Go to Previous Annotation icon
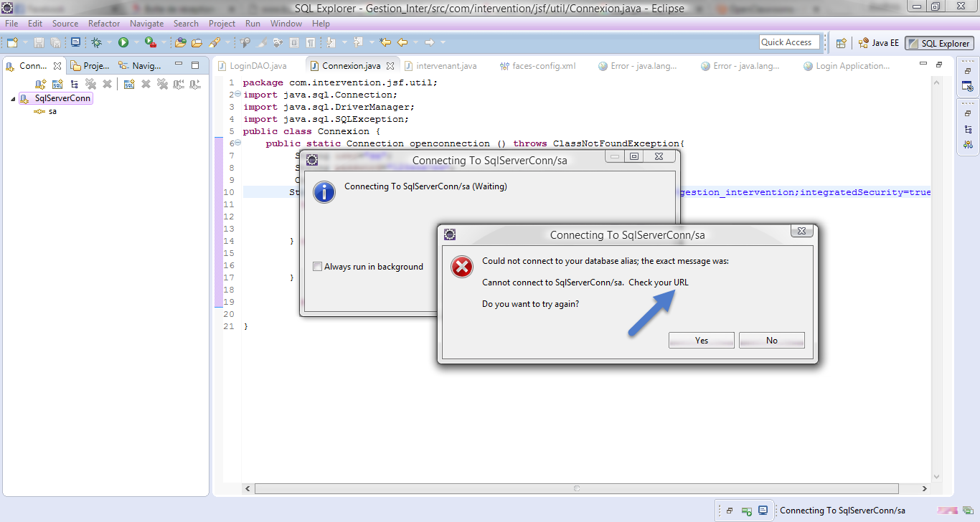This screenshot has width=980, height=522. pyautogui.click(x=358, y=43)
